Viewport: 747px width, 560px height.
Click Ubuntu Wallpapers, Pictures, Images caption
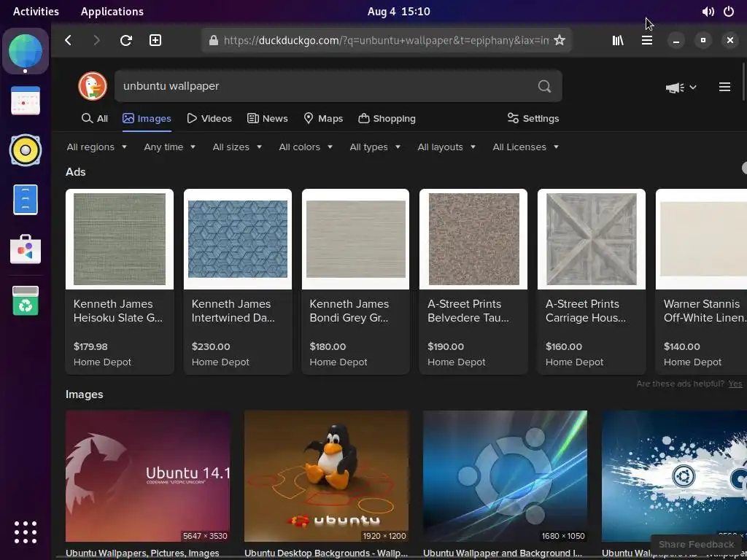(142, 554)
